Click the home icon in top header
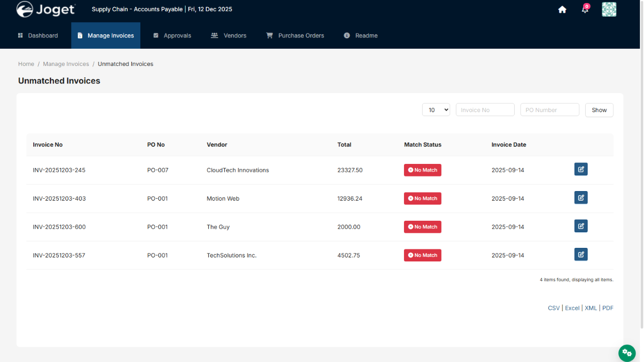Viewport: 644px width, 362px height. click(562, 10)
